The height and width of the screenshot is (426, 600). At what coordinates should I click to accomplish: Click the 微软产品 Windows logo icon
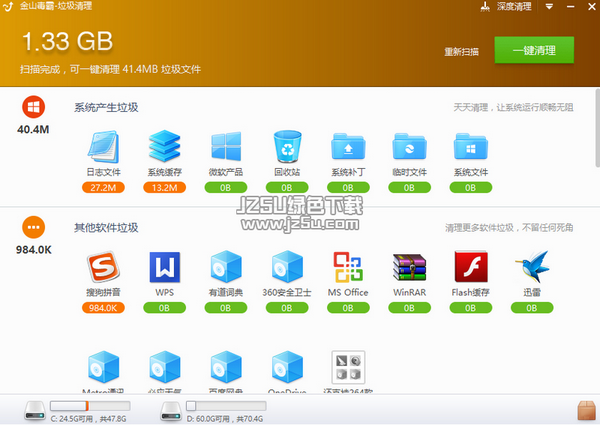click(226, 146)
